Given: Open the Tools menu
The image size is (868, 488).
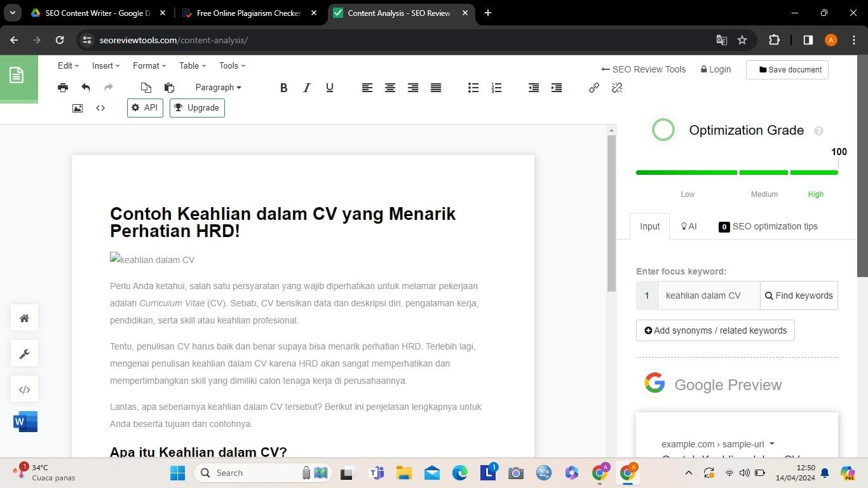Looking at the screenshot, I should pos(232,65).
